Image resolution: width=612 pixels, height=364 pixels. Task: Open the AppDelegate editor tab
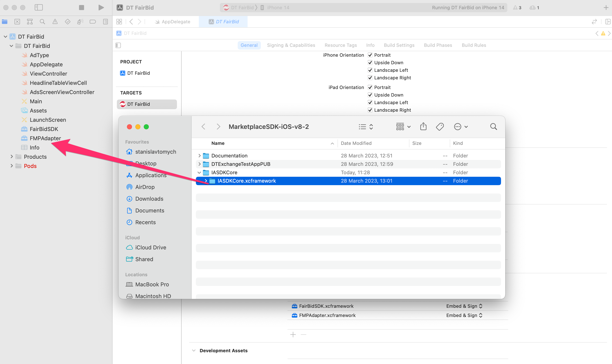tap(176, 22)
